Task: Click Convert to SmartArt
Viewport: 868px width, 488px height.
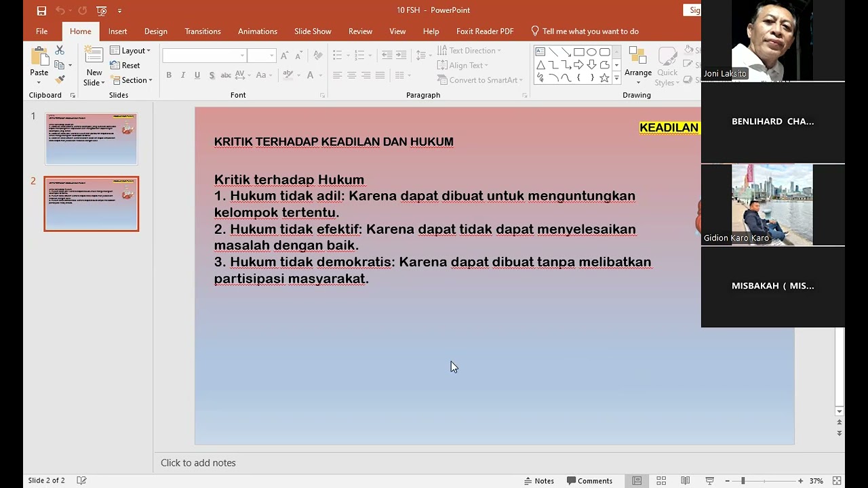Action: click(x=479, y=80)
